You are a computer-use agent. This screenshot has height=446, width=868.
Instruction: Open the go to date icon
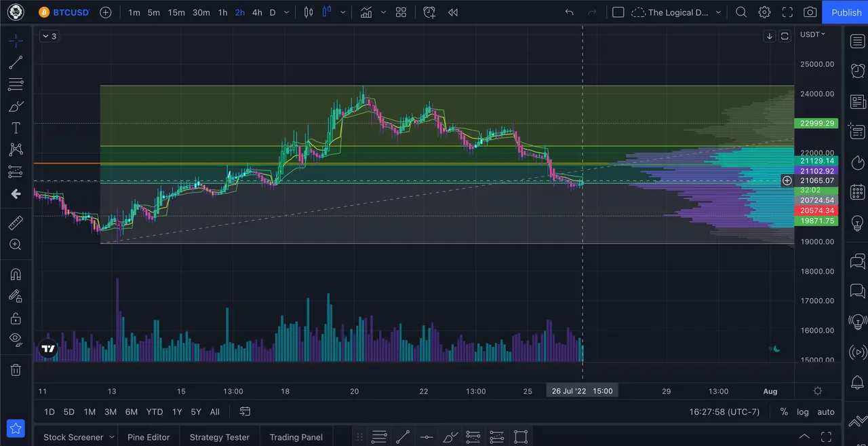pyautogui.click(x=245, y=411)
